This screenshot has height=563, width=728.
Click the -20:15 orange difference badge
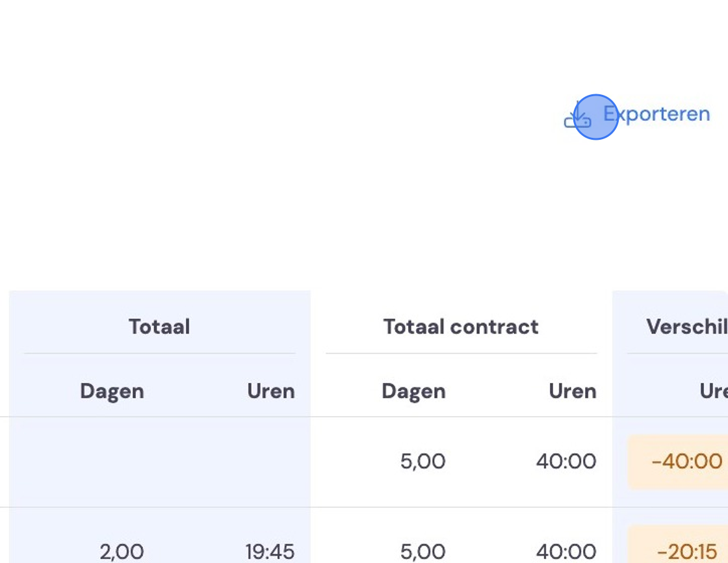click(x=679, y=544)
